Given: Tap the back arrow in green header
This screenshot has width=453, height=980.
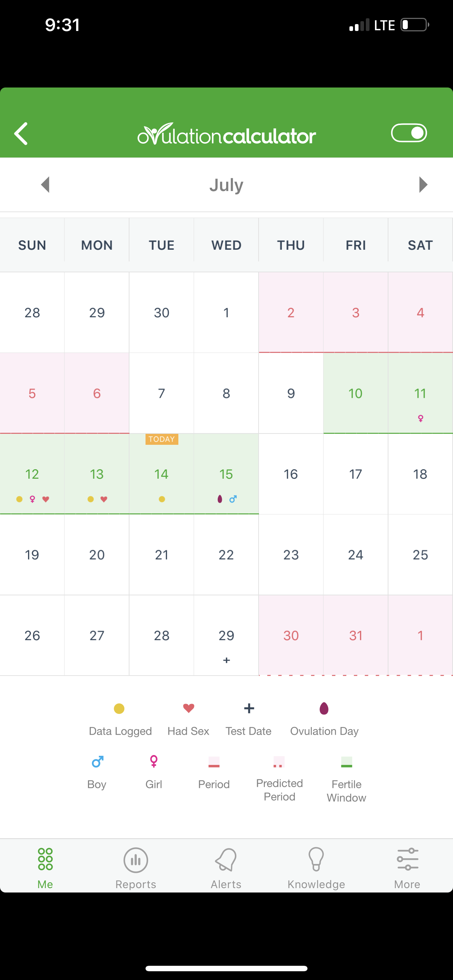Looking at the screenshot, I should coord(21,133).
